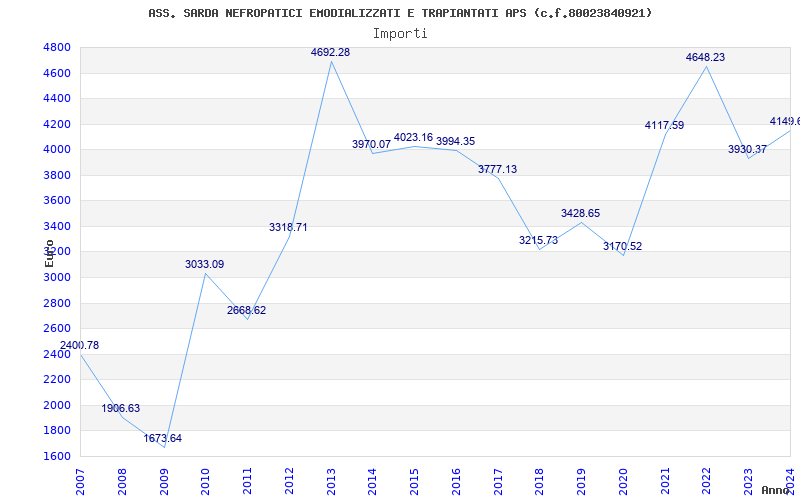Click the y-axis tick 3000
Screen dimensions: 800x500
tap(57, 278)
